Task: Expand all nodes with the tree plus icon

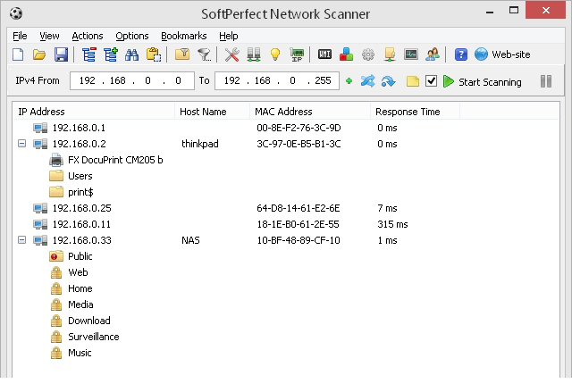Action: click(111, 54)
